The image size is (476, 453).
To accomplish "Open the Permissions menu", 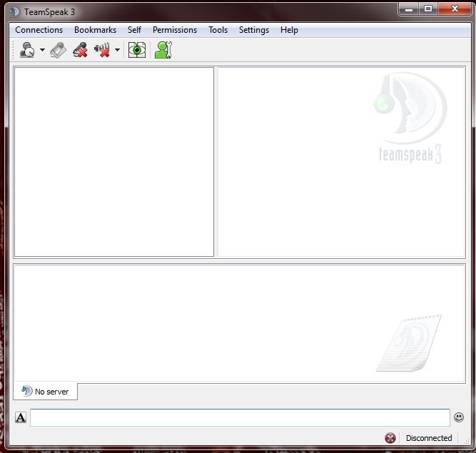I will [175, 30].
